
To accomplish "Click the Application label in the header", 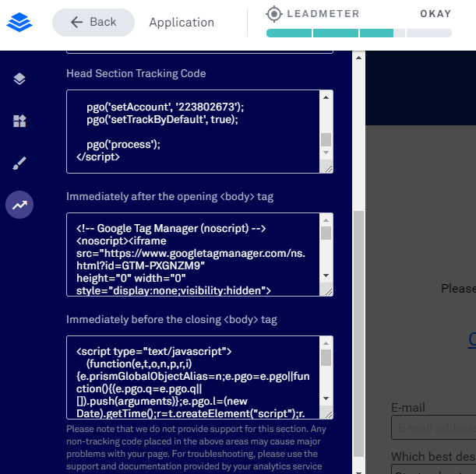I will pyautogui.click(x=182, y=23).
